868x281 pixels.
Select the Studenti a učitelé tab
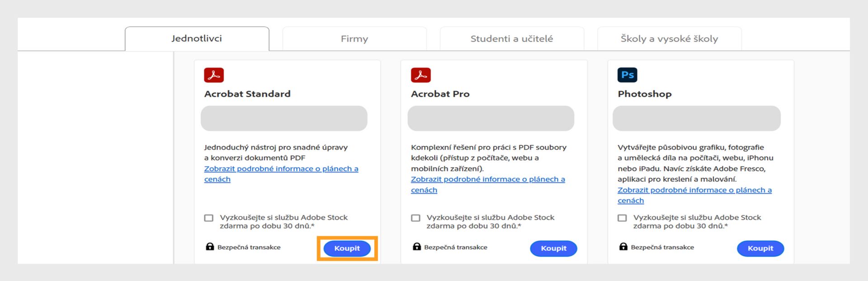click(512, 39)
